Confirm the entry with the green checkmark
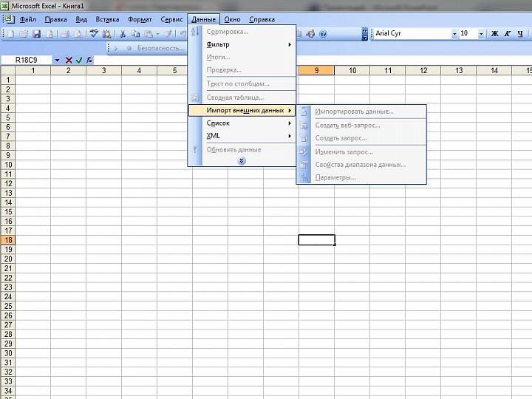Screen dimensions: 532x399 click(79, 60)
